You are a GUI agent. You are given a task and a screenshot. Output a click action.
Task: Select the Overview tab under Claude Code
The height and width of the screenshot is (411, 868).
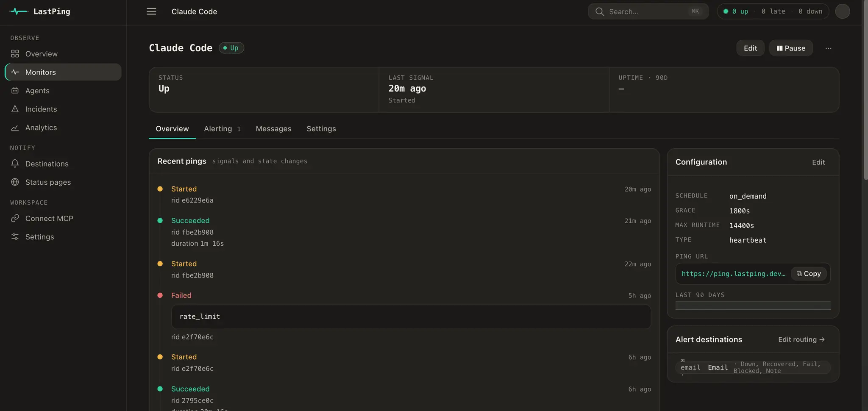(x=172, y=129)
